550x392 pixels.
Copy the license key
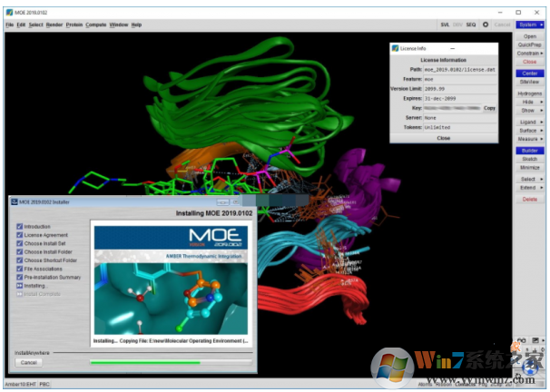point(489,108)
